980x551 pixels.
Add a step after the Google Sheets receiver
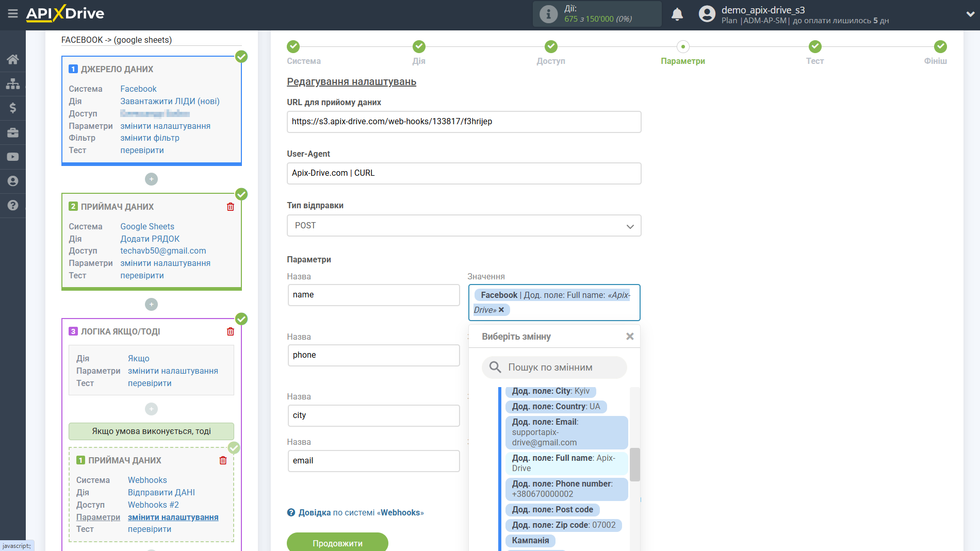coord(151,305)
